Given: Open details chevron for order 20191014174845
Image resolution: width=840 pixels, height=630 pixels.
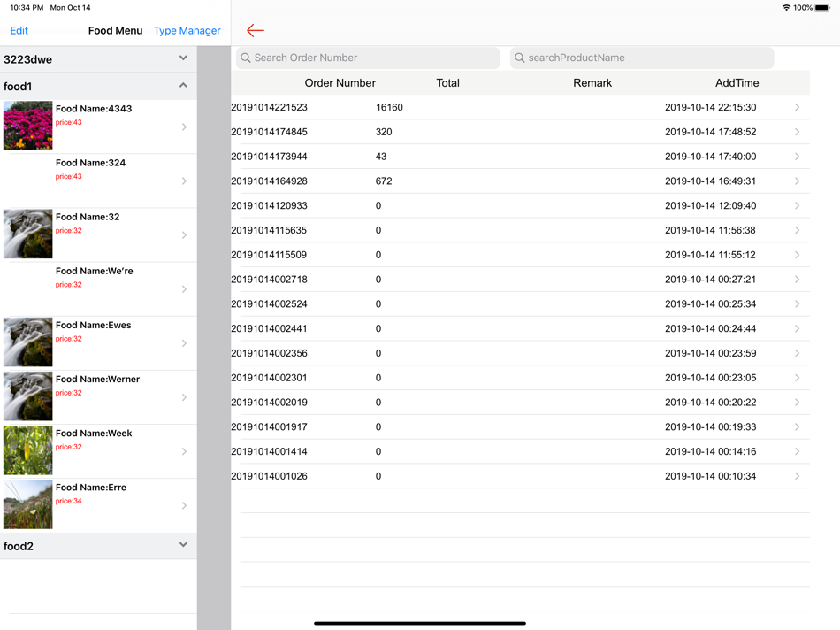Looking at the screenshot, I should (798, 132).
